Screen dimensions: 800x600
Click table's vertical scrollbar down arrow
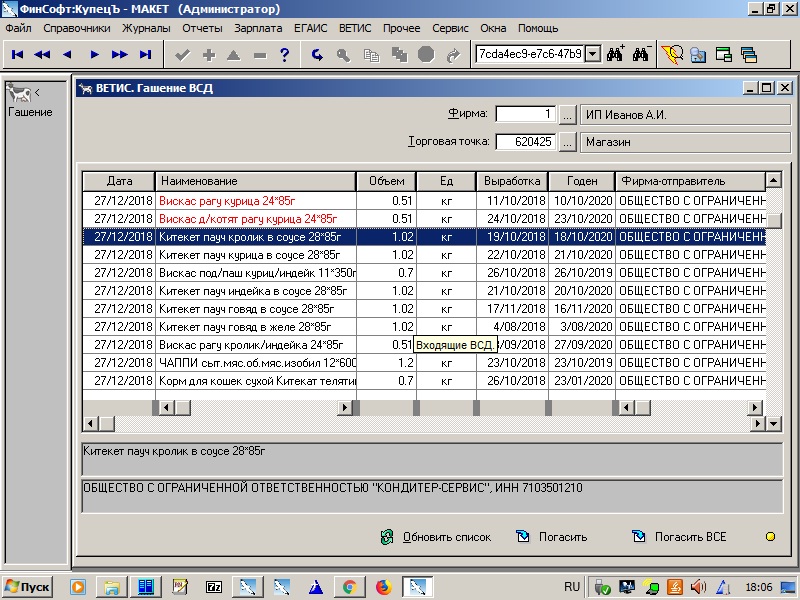(772, 424)
